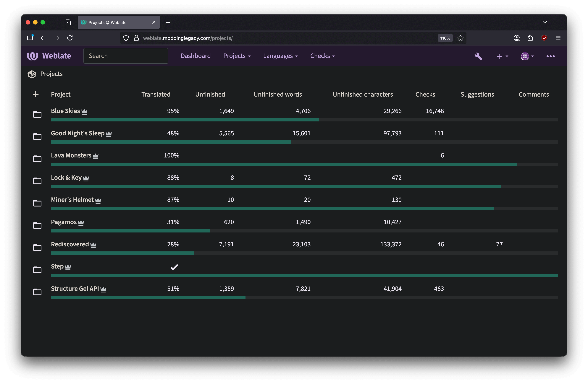Open the Rediscovered project link

point(70,244)
